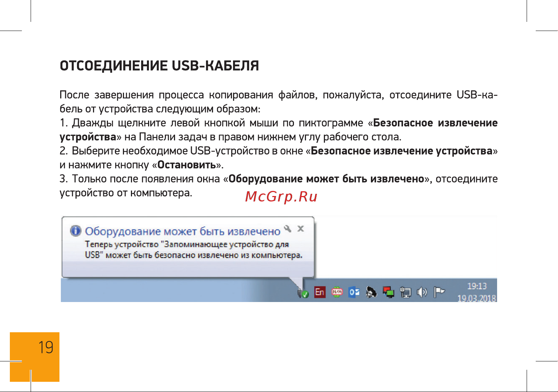Close the 'Оборудование может быть извлечено' balloon
558x392 pixels.
[x=301, y=228]
